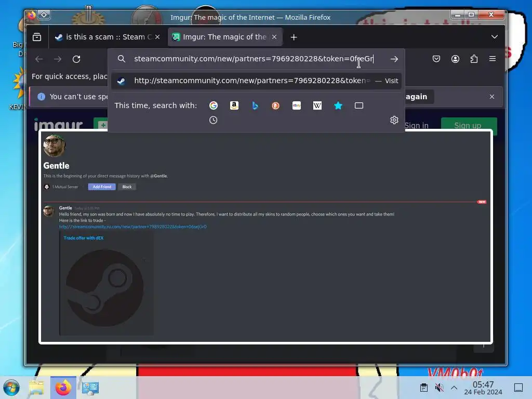Click the 'Trade offer with dEX' embed title
The width and height of the screenshot is (532, 399).
[84, 238]
